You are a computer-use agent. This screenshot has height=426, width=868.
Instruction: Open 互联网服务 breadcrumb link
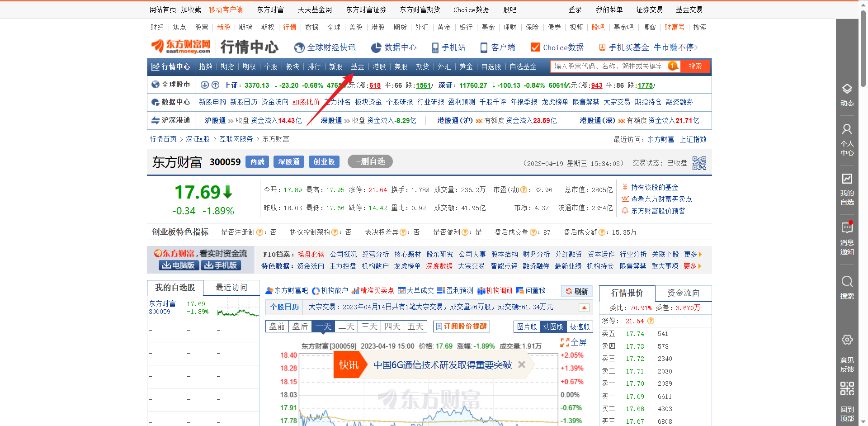click(236, 139)
